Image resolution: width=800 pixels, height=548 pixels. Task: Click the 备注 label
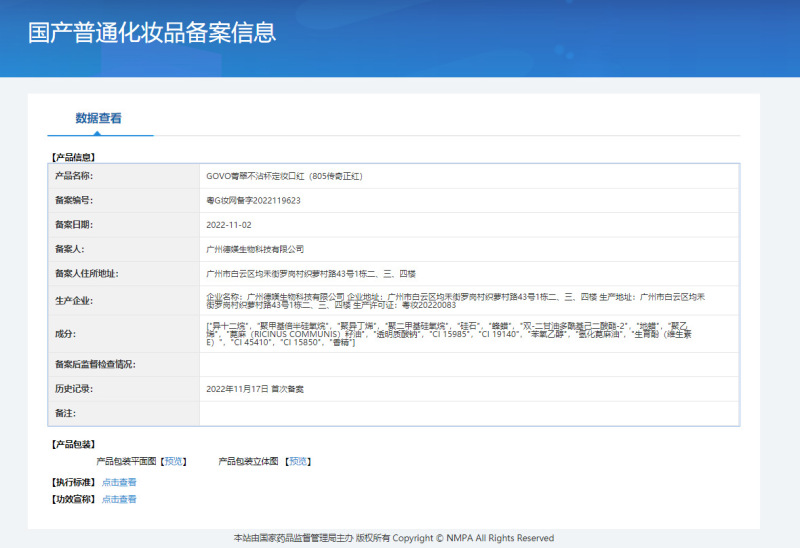(65, 413)
